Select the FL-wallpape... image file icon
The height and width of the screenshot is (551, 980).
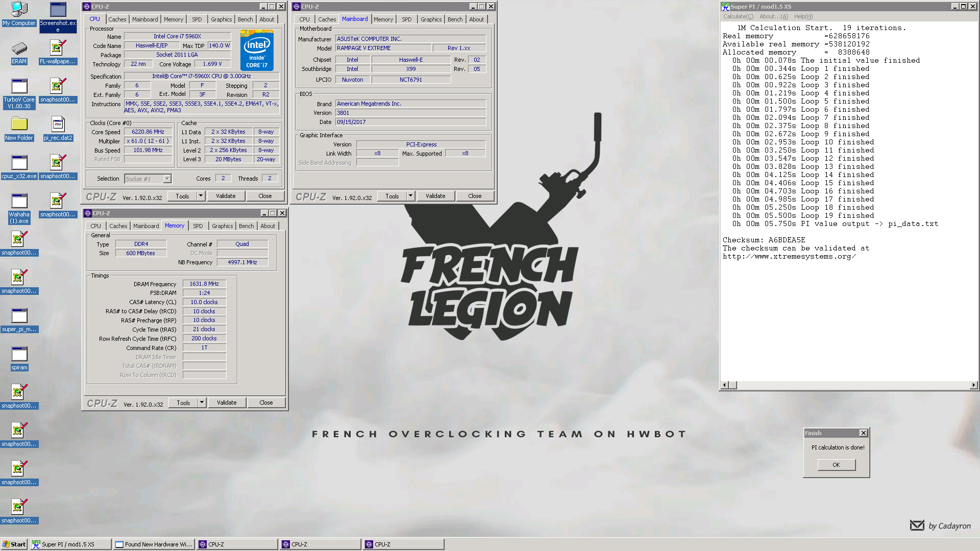(58, 53)
